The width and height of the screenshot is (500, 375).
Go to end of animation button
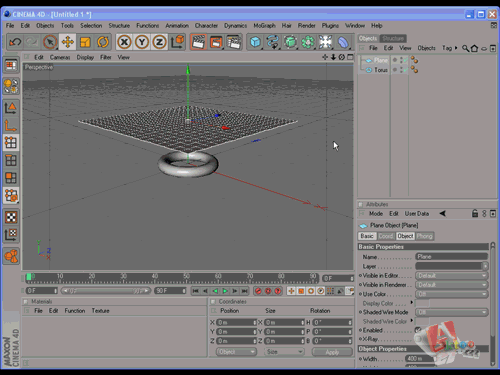244,291
